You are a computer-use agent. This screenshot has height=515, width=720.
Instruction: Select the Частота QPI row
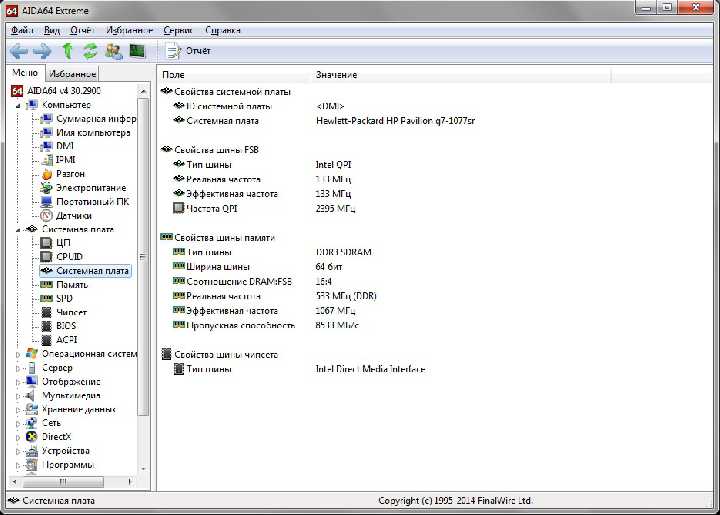pos(264,208)
